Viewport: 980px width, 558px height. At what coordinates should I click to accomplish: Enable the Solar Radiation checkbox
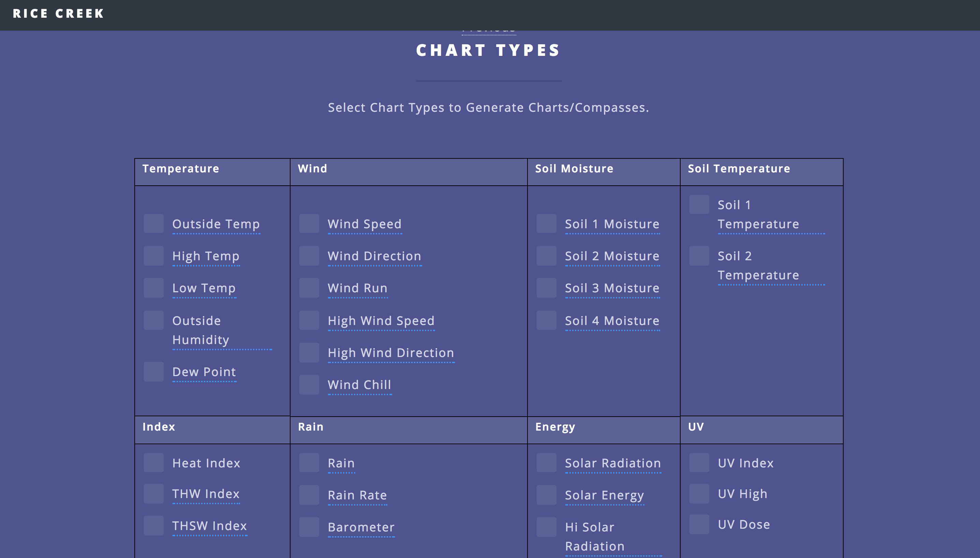(x=546, y=463)
